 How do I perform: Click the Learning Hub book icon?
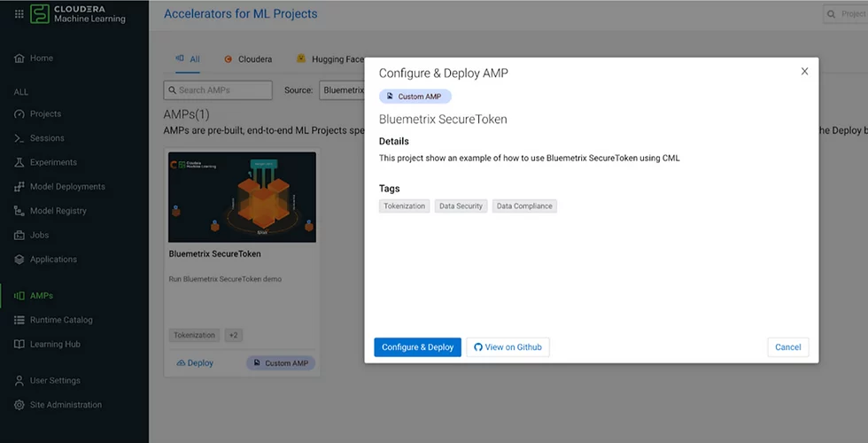(19, 345)
